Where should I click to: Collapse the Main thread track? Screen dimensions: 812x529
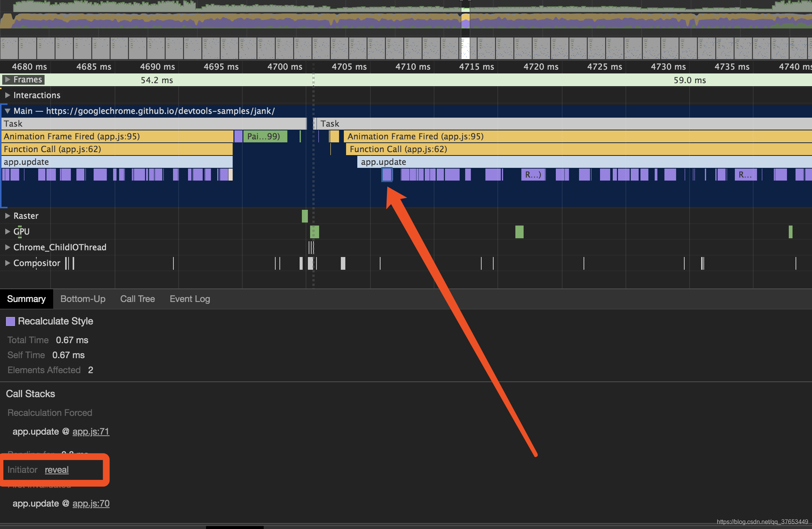7,111
